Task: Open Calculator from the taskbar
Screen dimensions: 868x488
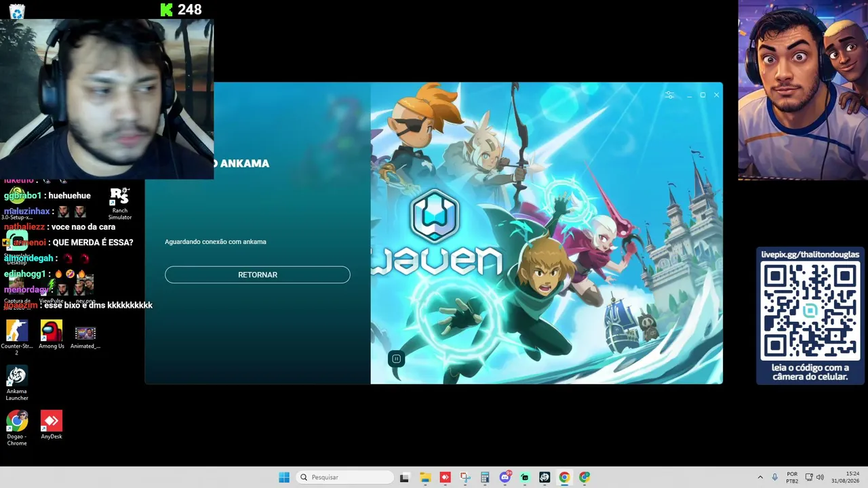Action: [485, 477]
